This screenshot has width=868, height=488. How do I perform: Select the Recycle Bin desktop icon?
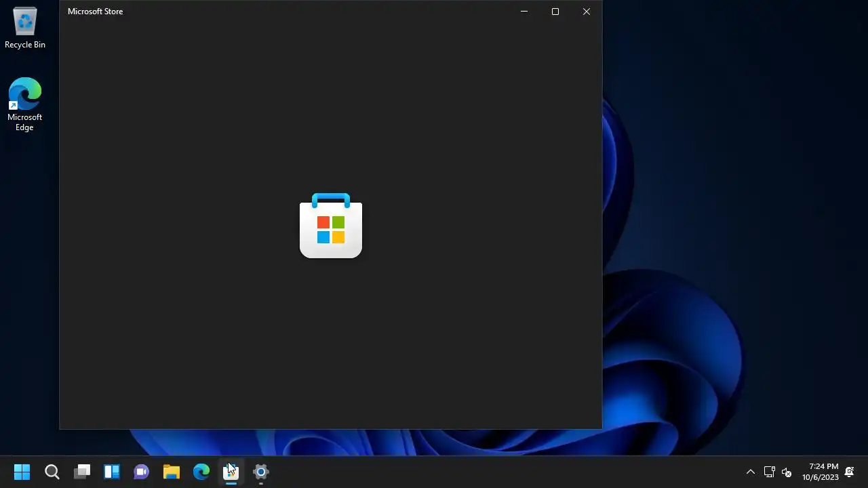tap(25, 28)
